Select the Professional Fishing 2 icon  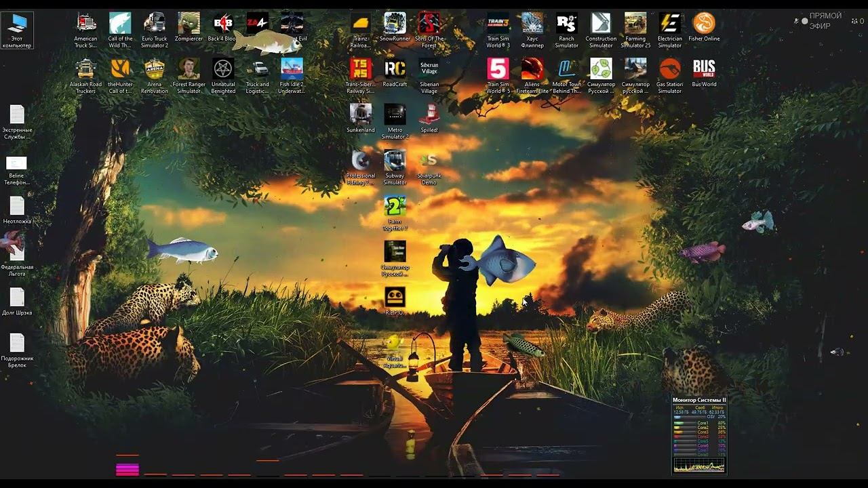pyautogui.click(x=360, y=167)
